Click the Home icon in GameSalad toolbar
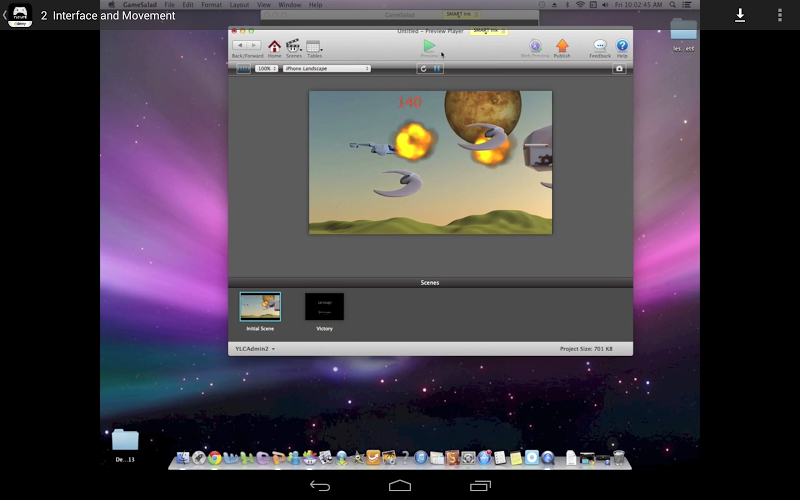The height and width of the screenshot is (500, 800). pyautogui.click(x=274, y=46)
